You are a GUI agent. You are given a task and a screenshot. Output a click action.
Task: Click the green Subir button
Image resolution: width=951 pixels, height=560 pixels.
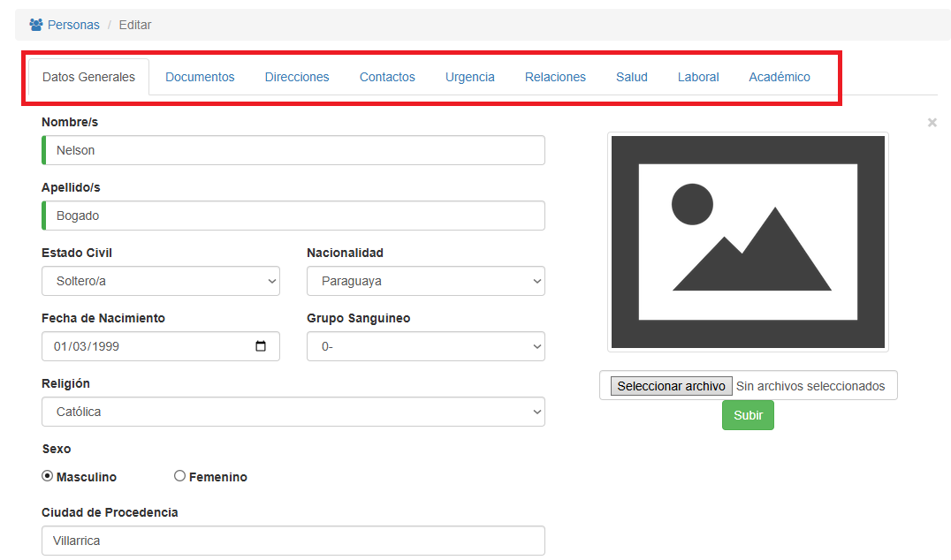[748, 415]
